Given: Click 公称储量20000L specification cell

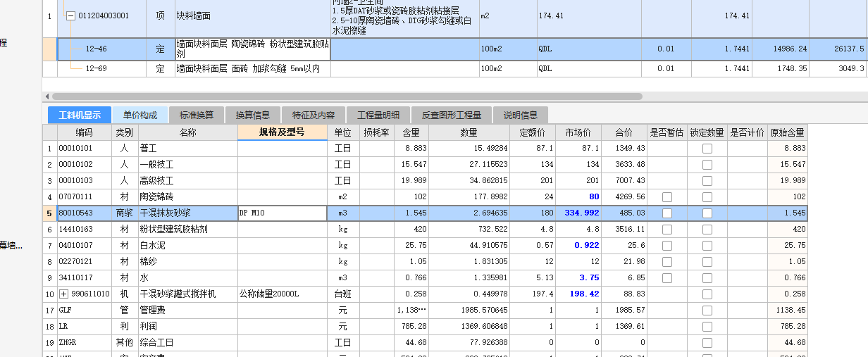Looking at the screenshot, I should coord(282,294).
